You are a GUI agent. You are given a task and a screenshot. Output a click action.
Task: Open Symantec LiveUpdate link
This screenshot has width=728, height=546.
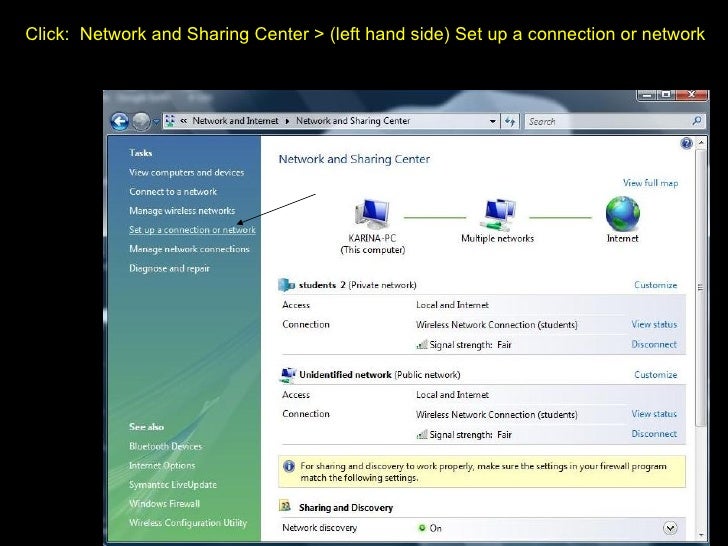click(x=173, y=484)
